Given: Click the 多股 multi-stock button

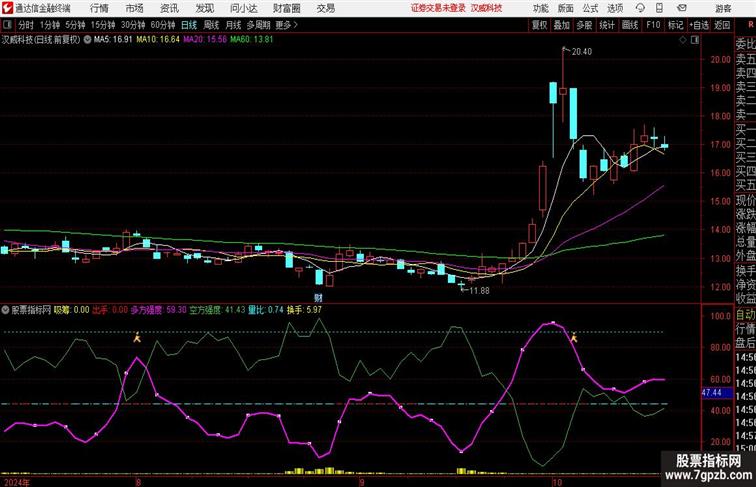Looking at the screenshot, I should pyautogui.click(x=584, y=25).
